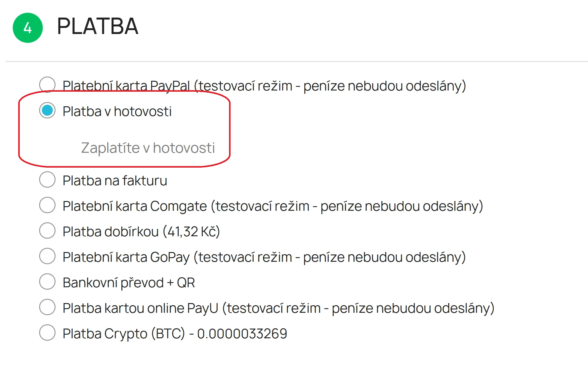Click the PLATBA section heading
Image resolution: width=588 pixels, height=365 pixels.
[97, 26]
